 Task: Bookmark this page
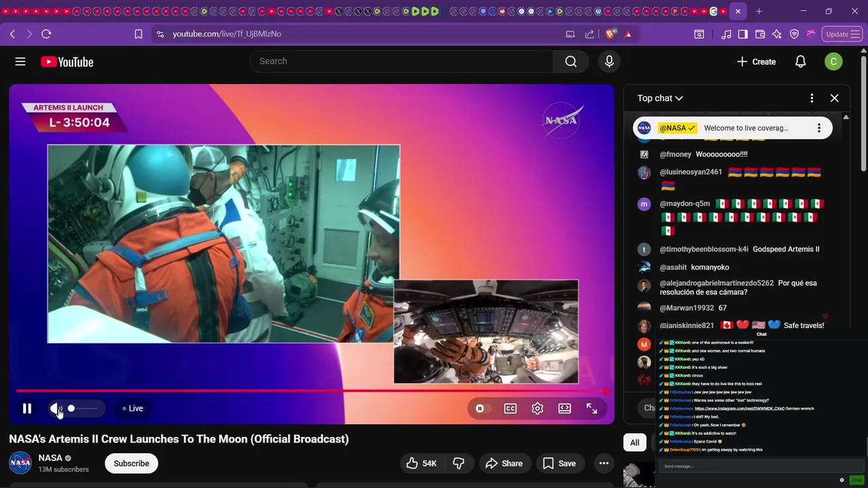click(x=138, y=34)
